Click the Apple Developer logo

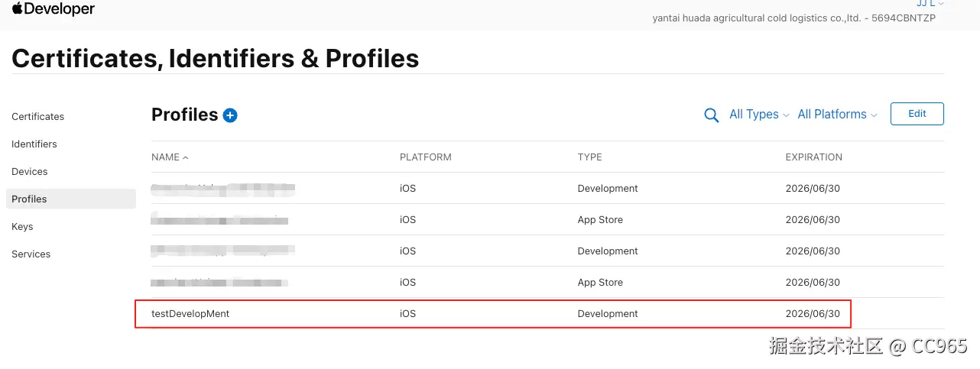tap(54, 9)
